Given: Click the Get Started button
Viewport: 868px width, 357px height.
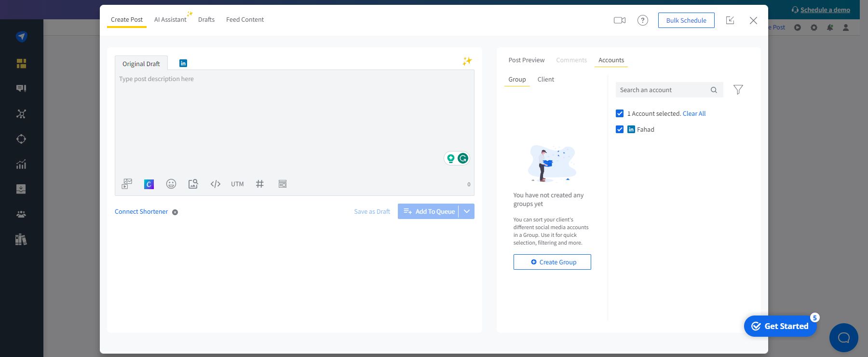Looking at the screenshot, I should click(780, 326).
